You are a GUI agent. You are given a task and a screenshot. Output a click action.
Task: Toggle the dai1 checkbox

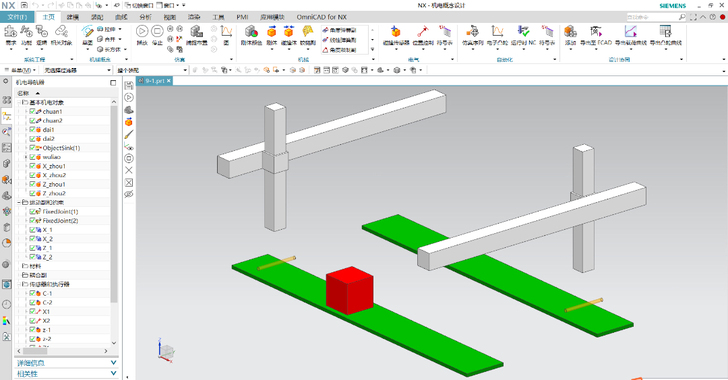point(32,130)
